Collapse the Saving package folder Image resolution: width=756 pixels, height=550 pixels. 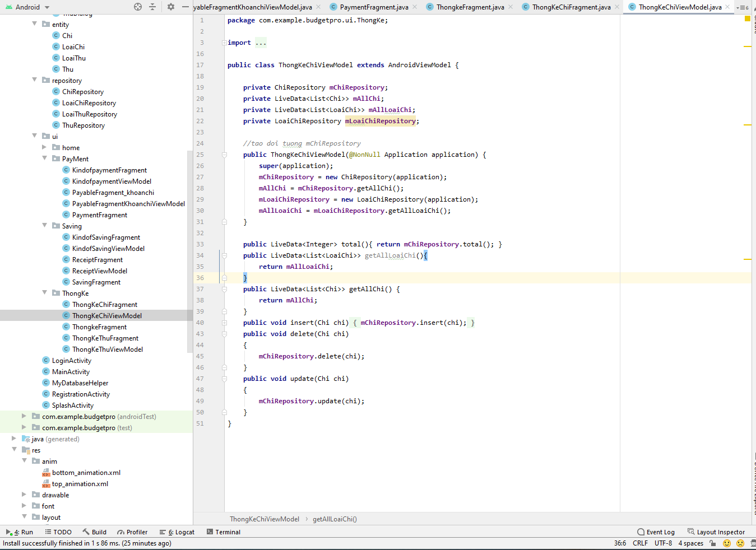[45, 226]
